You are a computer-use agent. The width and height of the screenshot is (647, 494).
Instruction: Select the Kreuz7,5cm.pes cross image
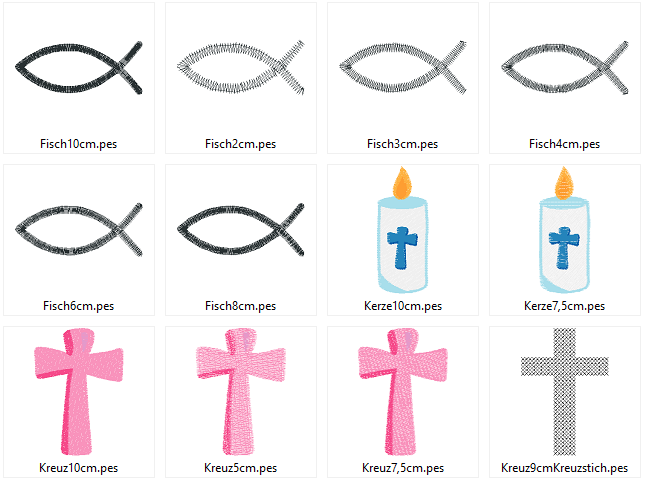point(403,392)
